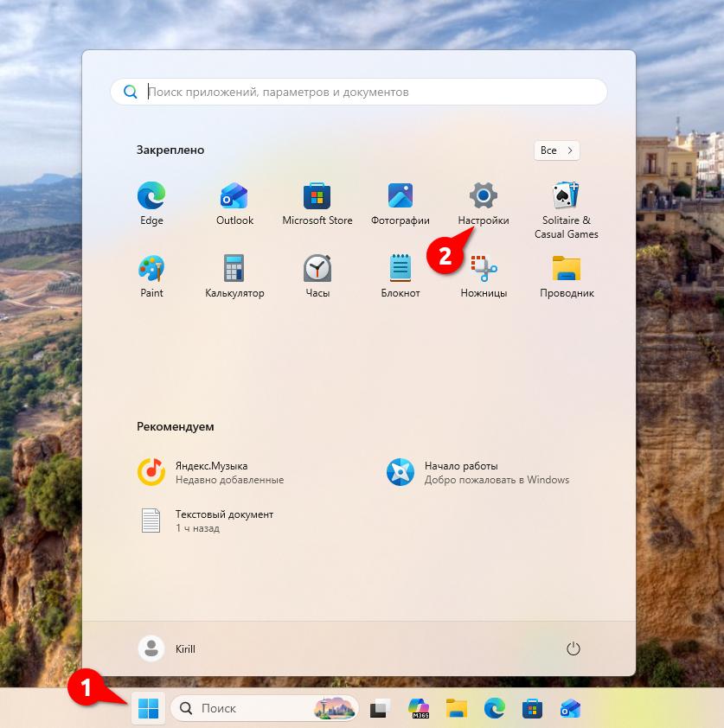Open Калькулятор from pinned apps
This screenshot has height=728, width=724.
234,269
